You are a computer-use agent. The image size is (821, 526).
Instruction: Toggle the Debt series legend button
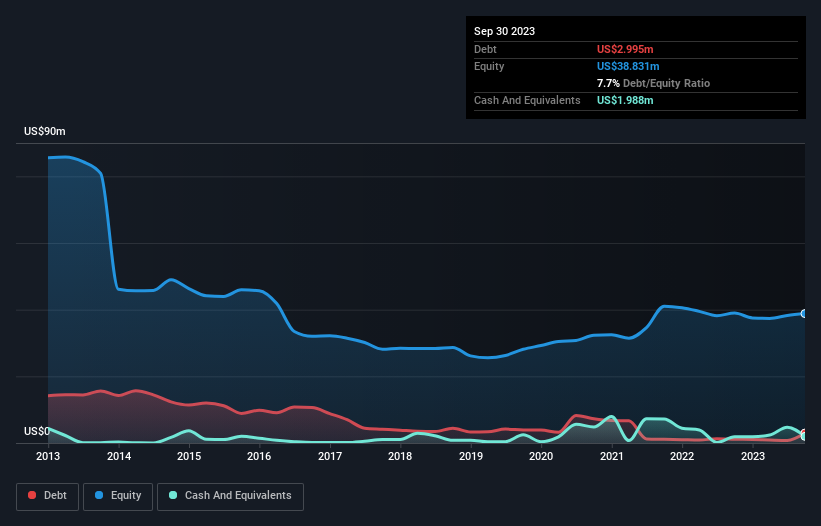click(x=47, y=496)
